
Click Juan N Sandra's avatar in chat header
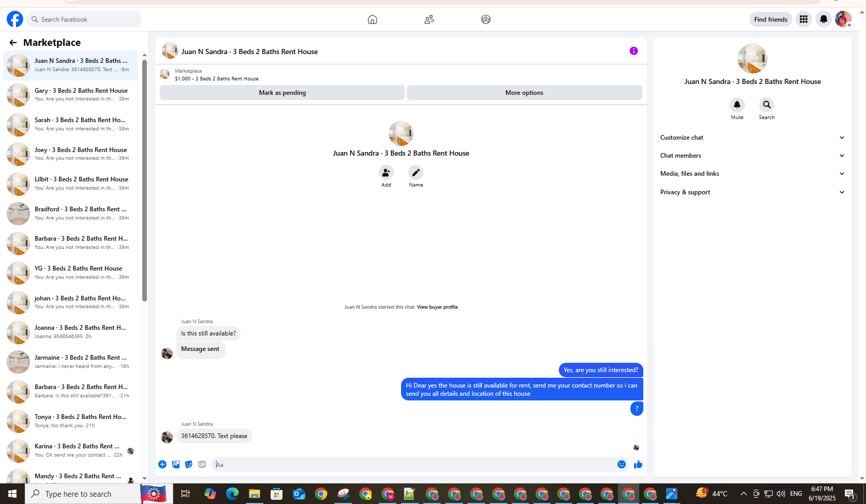[x=170, y=51]
